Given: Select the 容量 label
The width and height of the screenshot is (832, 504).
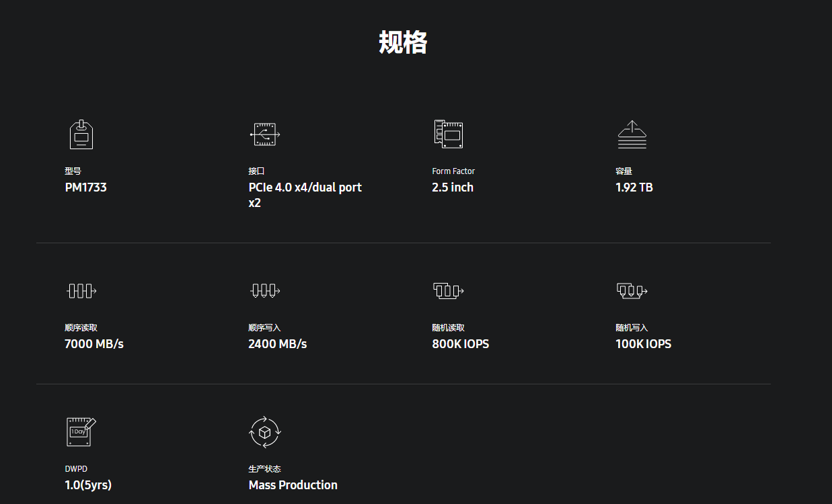Looking at the screenshot, I should click(x=624, y=171).
